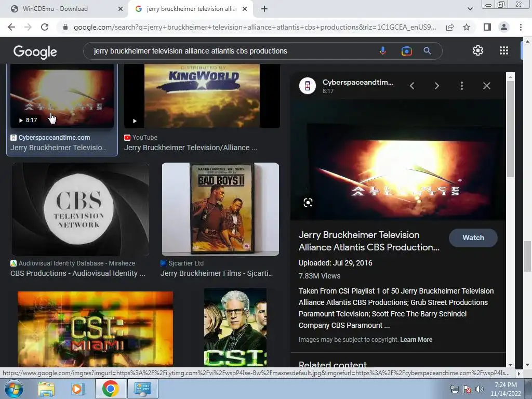Click the '7.83M Views' text

320,276
